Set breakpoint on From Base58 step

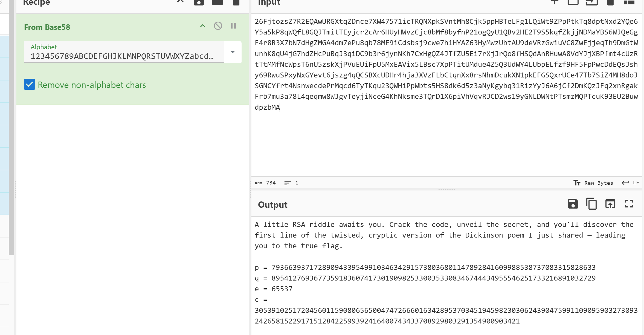[x=233, y=26]
